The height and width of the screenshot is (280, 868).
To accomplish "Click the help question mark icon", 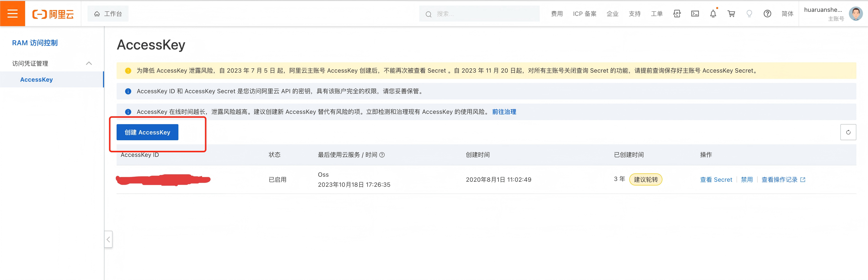I will (x=767, y=14).
